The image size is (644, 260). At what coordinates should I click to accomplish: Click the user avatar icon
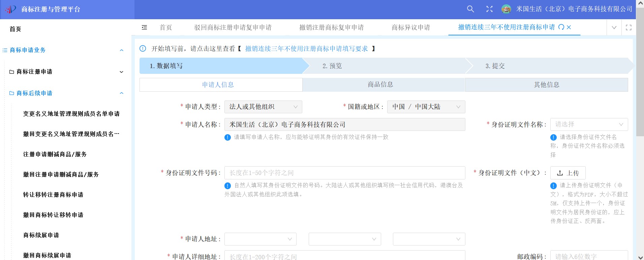tap(506, 9)
